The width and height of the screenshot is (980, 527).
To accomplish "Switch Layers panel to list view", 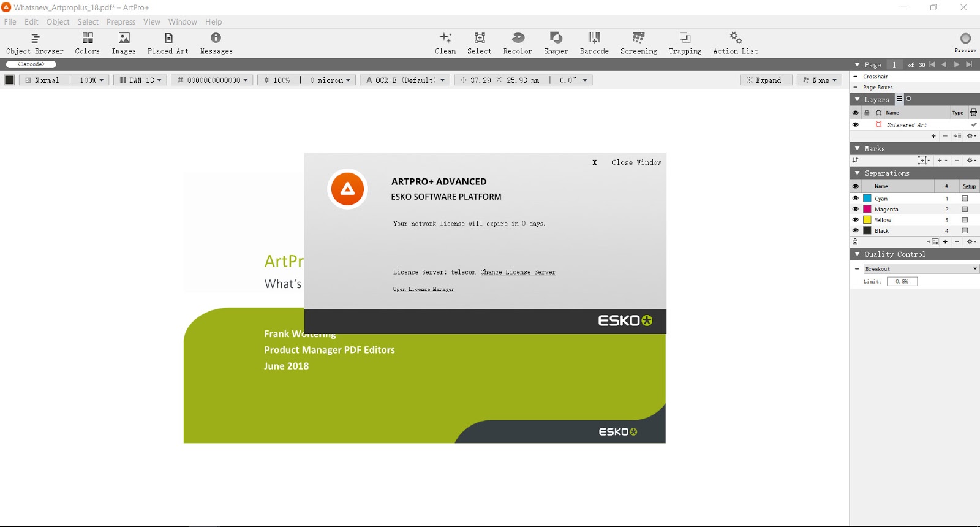I will pyautogui.click(x=899, y=99).
